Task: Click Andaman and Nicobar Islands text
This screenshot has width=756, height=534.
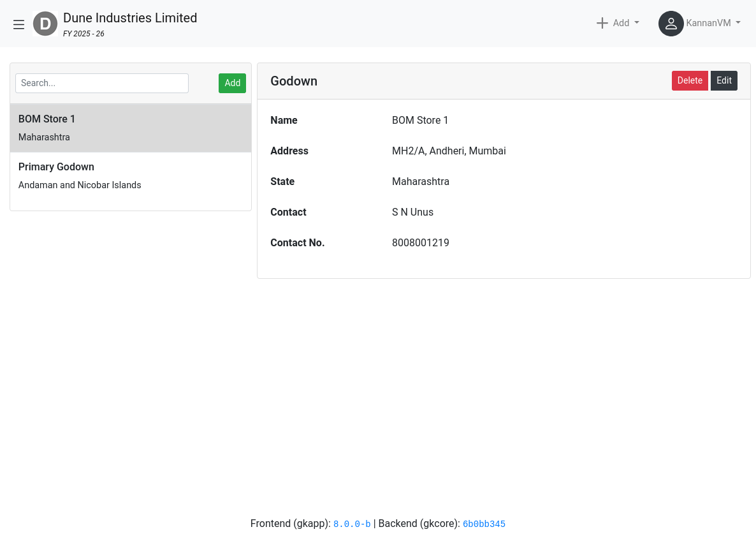Action: (x=80, y=185)
